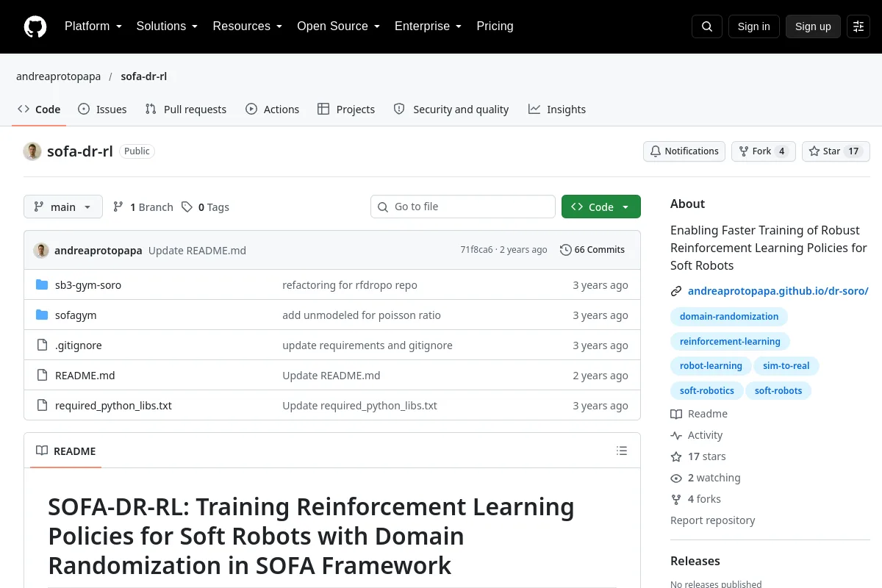882x588 pixels.
Task: Open the andreaprotopapa.github.io/dr-soro/ link
Action: coord(778,291)
